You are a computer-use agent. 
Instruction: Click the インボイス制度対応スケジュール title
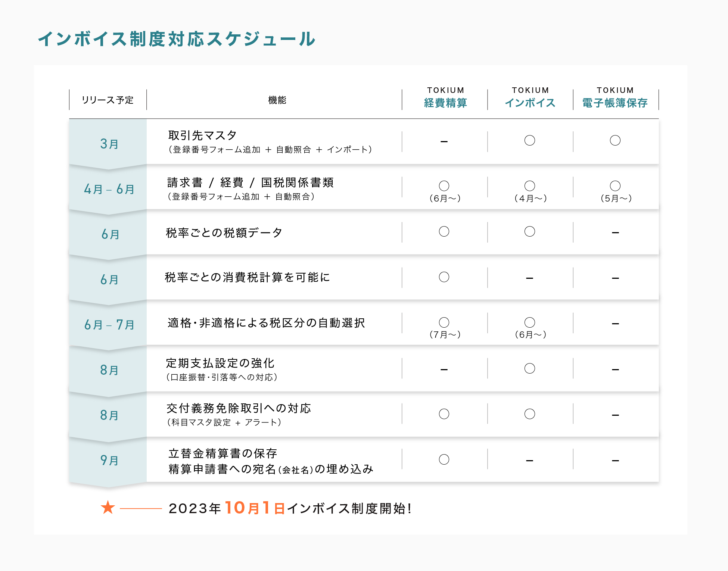(x=177, y=39)
